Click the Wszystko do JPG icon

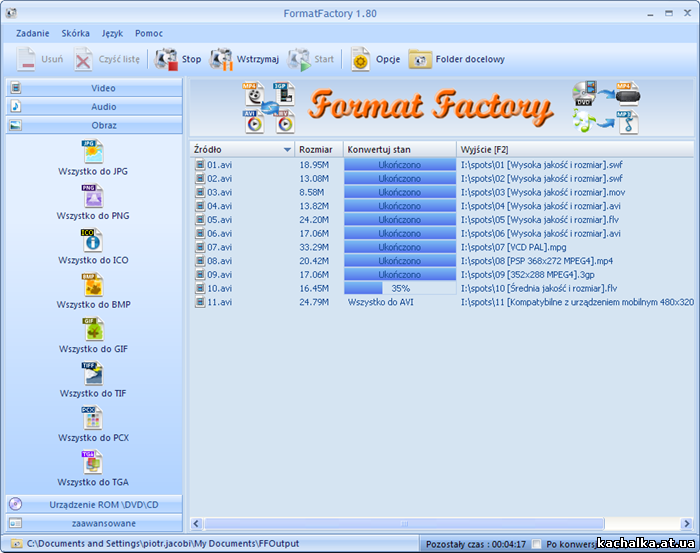tap(93, 152)
